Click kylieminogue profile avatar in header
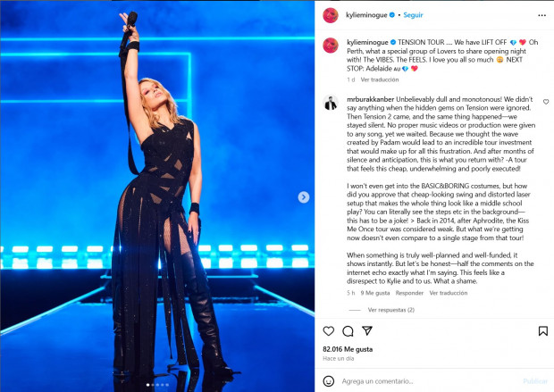The image size is (554, 392). click(x=331, y=15)
